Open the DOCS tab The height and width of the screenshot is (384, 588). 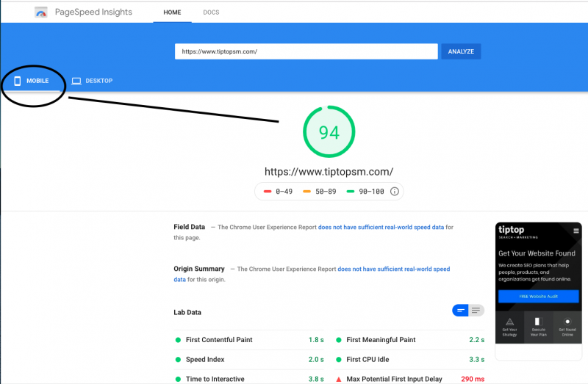211,12
